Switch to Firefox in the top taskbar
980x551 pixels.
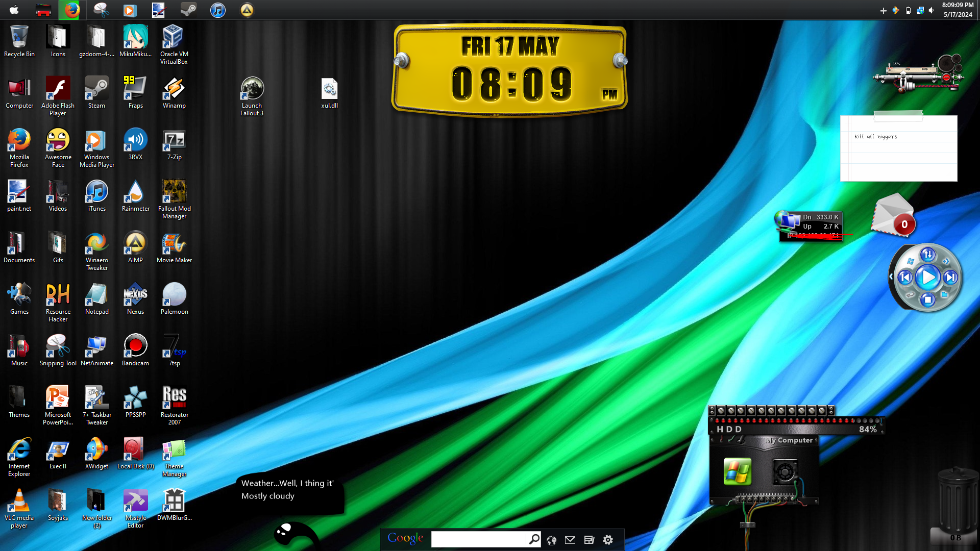point(72,10)
